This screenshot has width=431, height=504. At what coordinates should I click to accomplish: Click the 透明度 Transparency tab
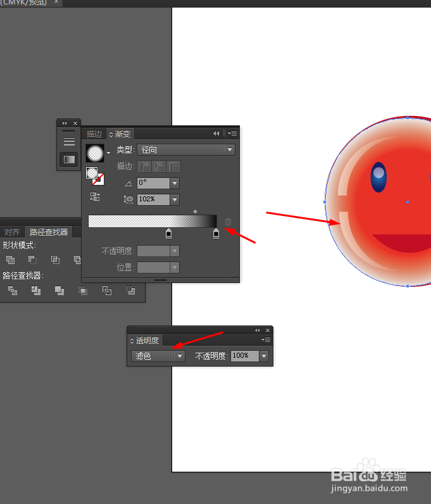pos(145,341)
